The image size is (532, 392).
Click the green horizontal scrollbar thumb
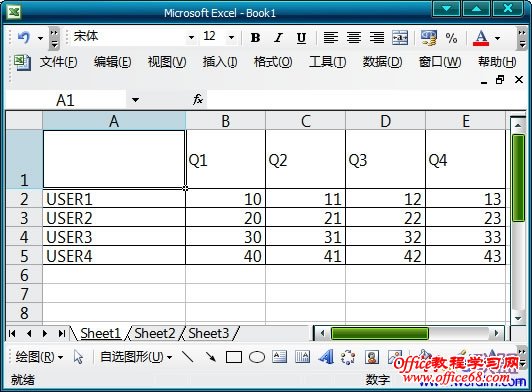point(380,333)
